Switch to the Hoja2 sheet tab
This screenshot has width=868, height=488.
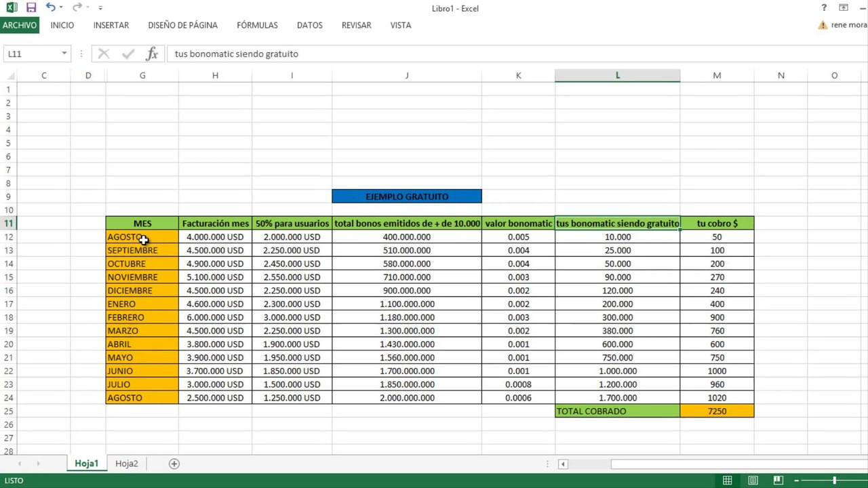(x=127, y=464)
